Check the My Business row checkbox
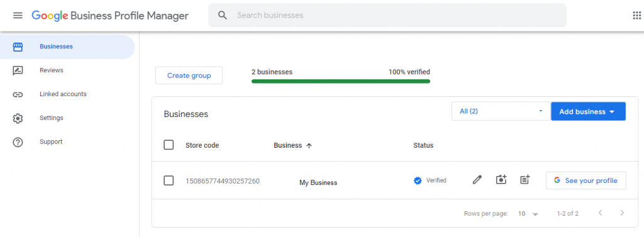Viewport: 644px width, 237px height. coord(169,180)
